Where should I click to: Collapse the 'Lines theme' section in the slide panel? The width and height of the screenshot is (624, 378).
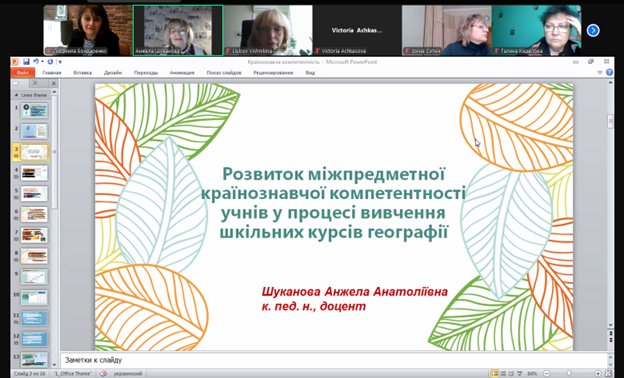tap(16, 95)
